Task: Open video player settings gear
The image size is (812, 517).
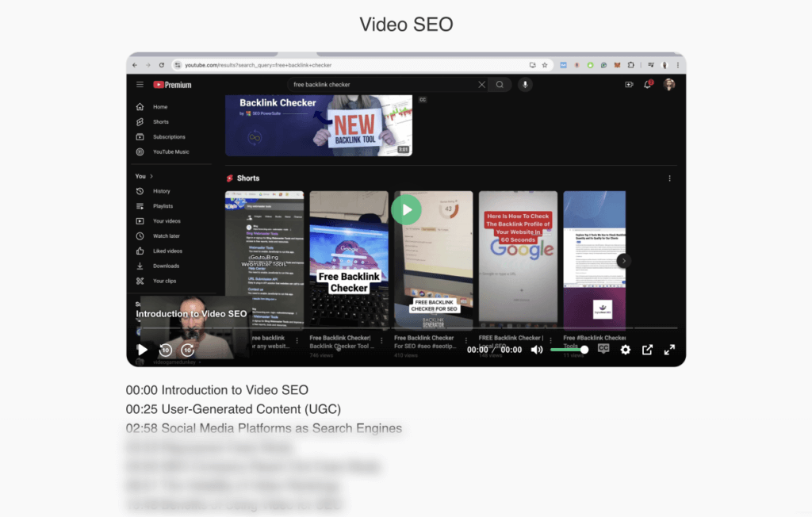Action: (626, 350)
